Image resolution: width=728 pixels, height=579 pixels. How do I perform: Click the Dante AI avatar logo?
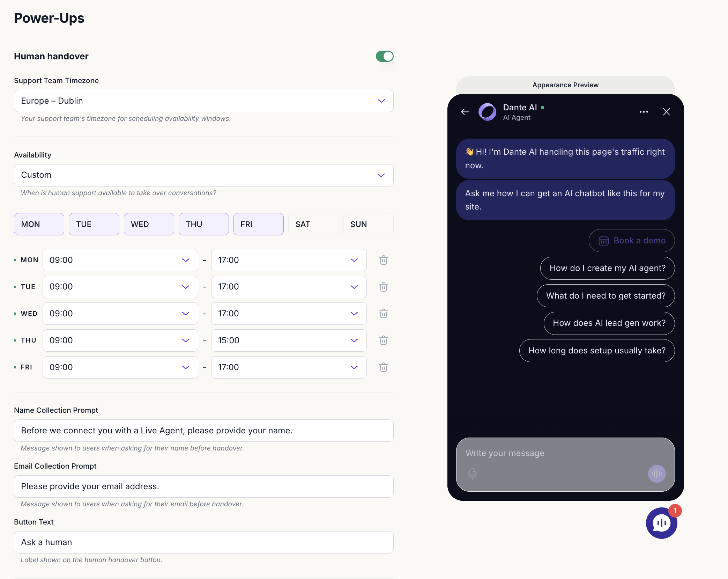487,112
